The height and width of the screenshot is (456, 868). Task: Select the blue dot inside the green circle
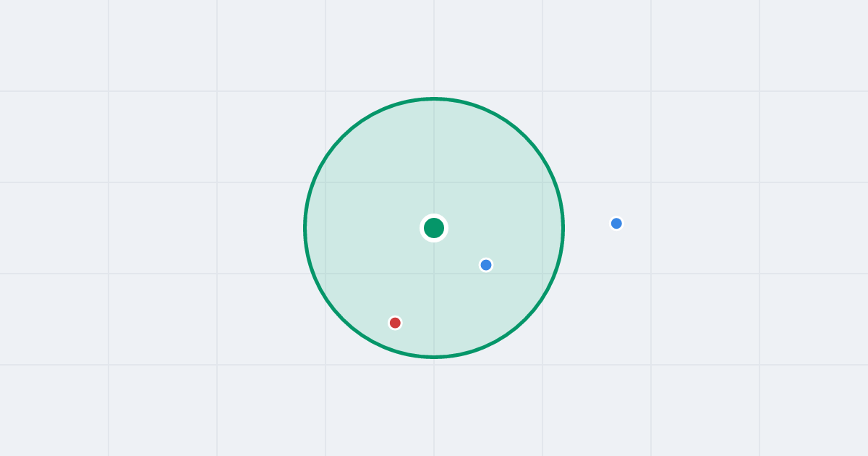click(x=486, y=265)
